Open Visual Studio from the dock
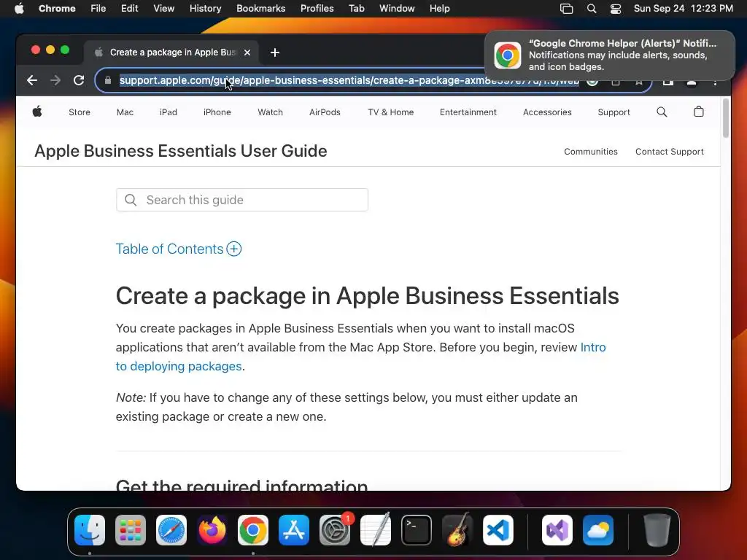Screen dimensions: 747x560 pyautogui.click(x=557, y=530)
